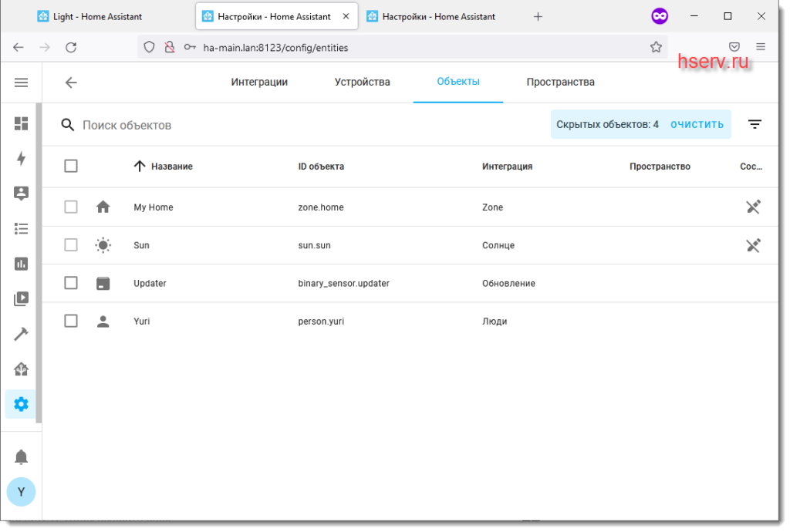The image size is (790, 532).
Task: Go back using the page back arrow
Action: click(71, 82)
